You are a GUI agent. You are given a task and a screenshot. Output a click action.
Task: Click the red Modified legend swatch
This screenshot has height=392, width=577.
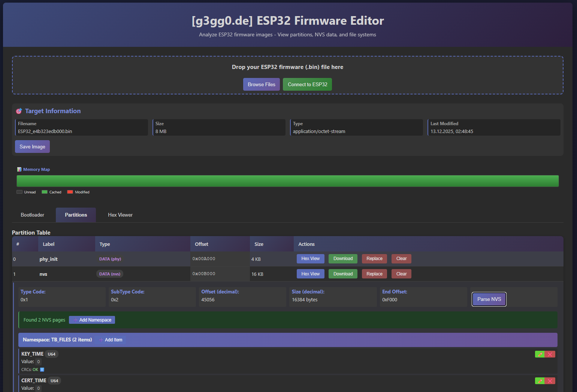tap(70, 192)
